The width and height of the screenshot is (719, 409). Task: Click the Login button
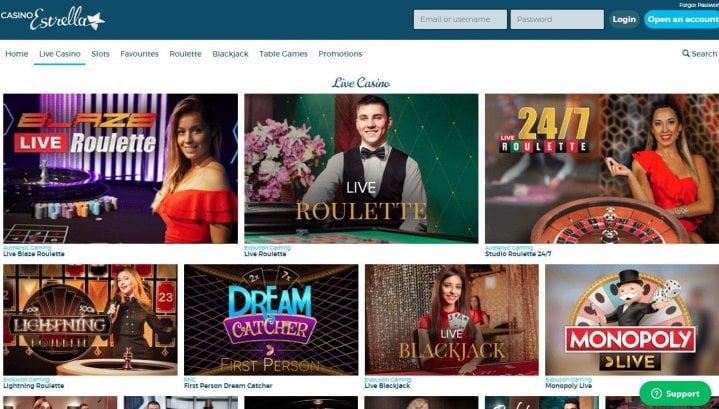624,19
